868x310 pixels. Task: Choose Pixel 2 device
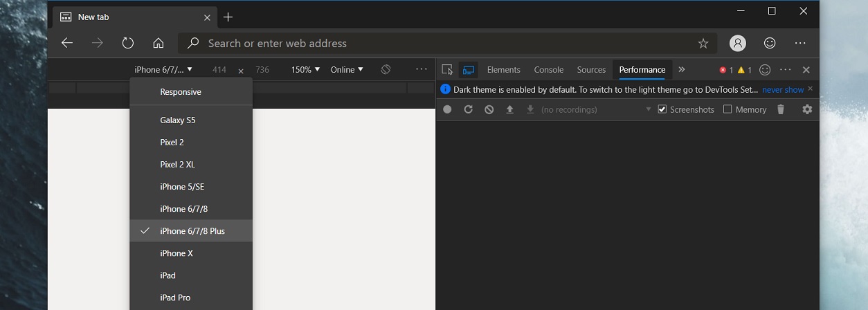tap(191, 142)
